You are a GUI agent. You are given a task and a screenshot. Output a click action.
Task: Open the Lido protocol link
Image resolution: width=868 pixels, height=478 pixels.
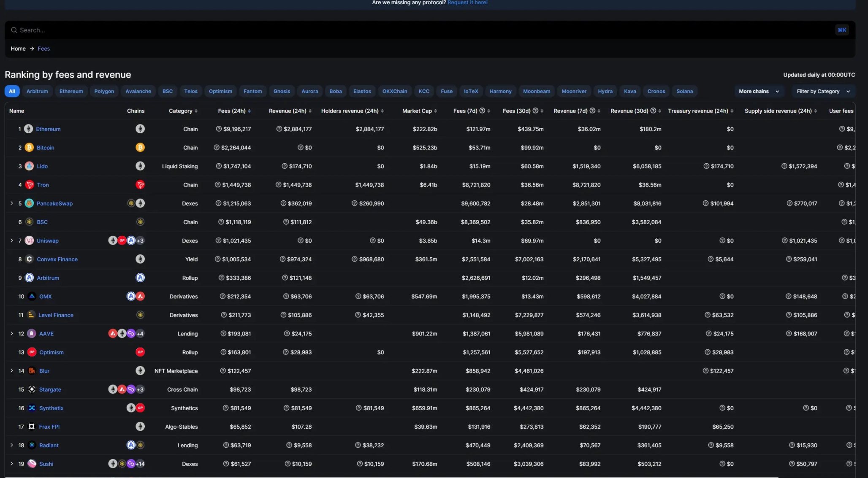(42, 166)
